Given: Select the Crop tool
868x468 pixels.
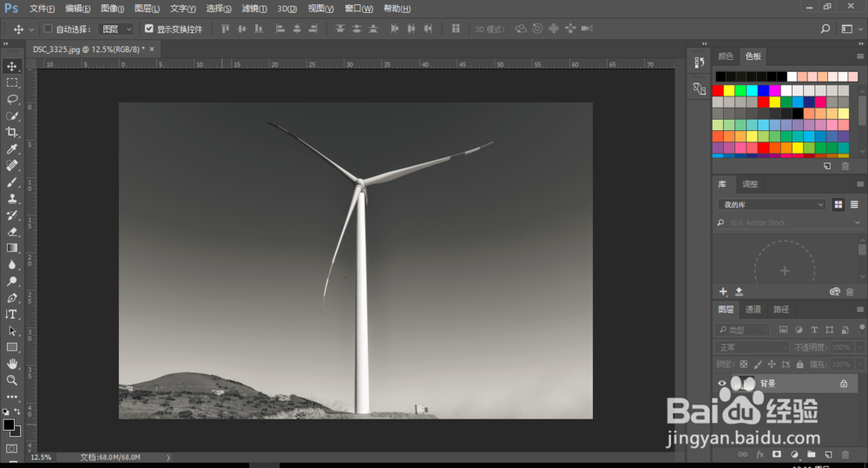Looking at the screenshot, I should click(11, 132).
